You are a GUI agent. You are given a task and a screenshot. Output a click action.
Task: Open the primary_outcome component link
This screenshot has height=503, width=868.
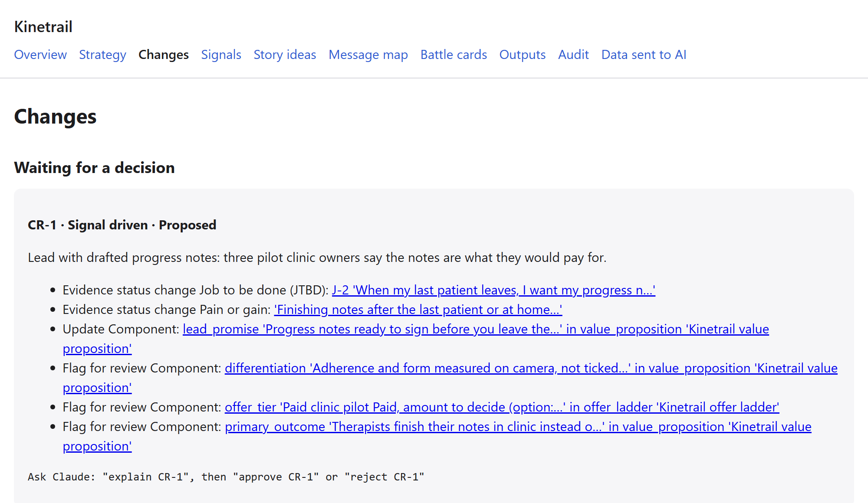(518, 427)
